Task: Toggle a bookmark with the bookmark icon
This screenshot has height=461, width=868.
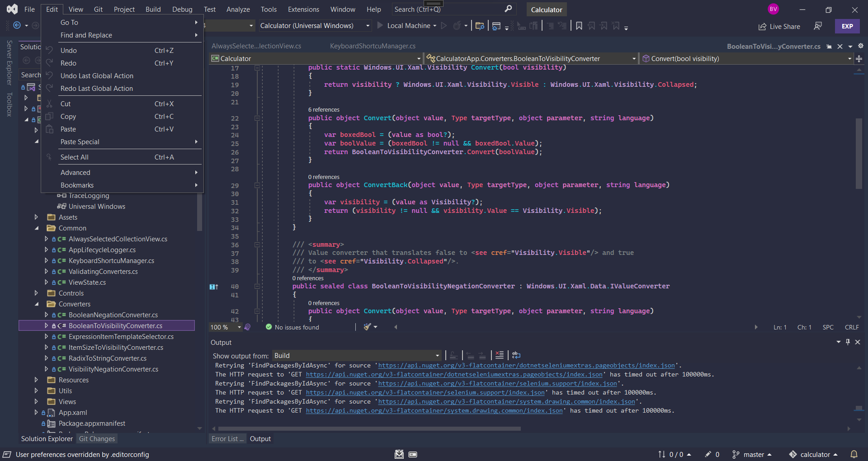Action: pyautogui.click(x=579, y=26)
